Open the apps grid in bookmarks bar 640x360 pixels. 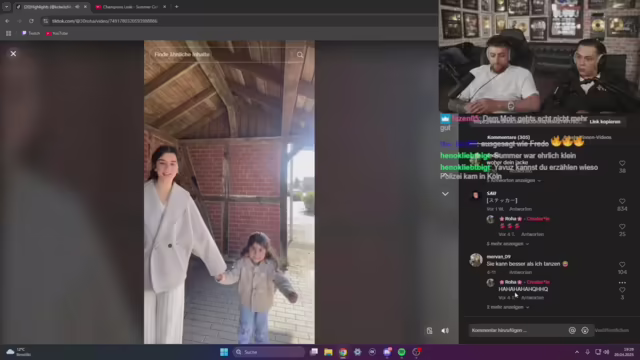[x=9, y=33]
